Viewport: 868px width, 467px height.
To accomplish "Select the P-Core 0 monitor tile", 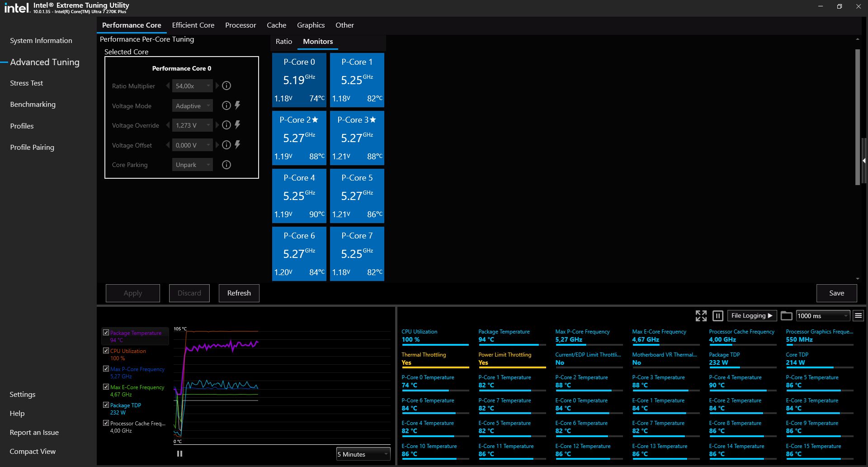I will click(299, 80).
